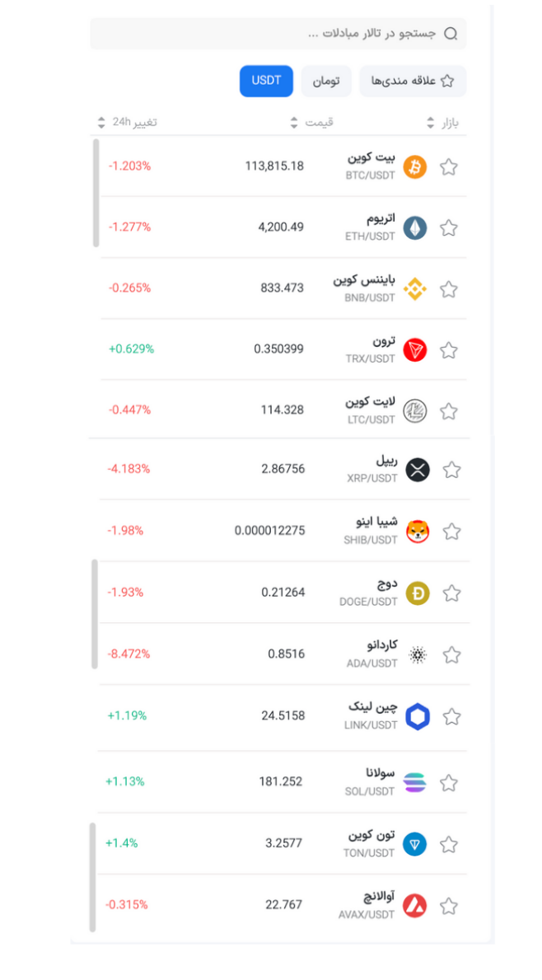Click the Binance Coin logo
Screen dimensions: 542x980
point(415,289)
